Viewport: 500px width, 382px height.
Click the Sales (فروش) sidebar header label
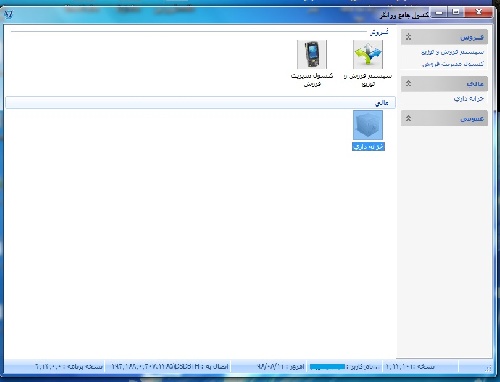(x=472, y=38)
